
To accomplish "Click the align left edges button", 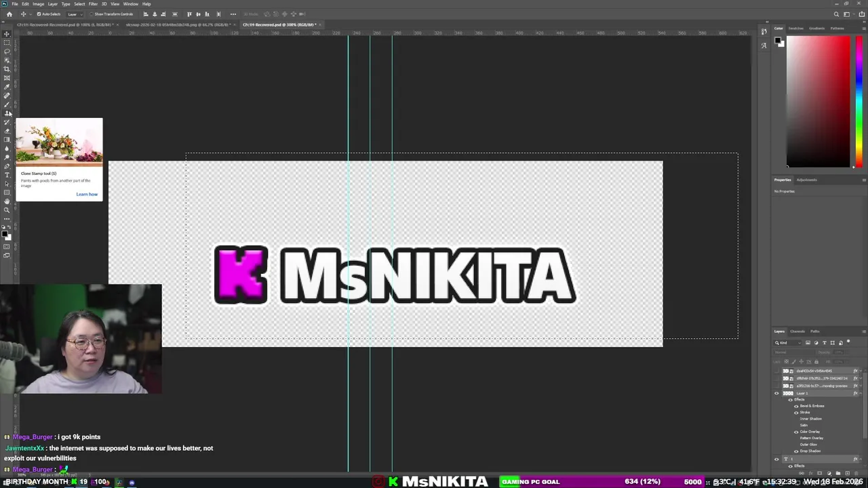I will [x=146, y=14].
